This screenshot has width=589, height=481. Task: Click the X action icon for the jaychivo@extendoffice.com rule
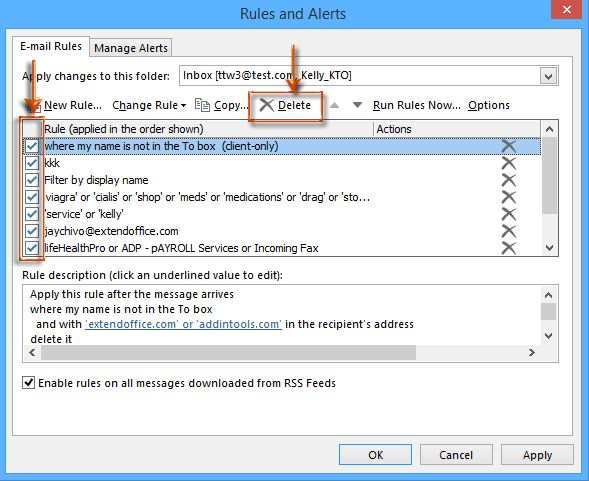[509, 231]
